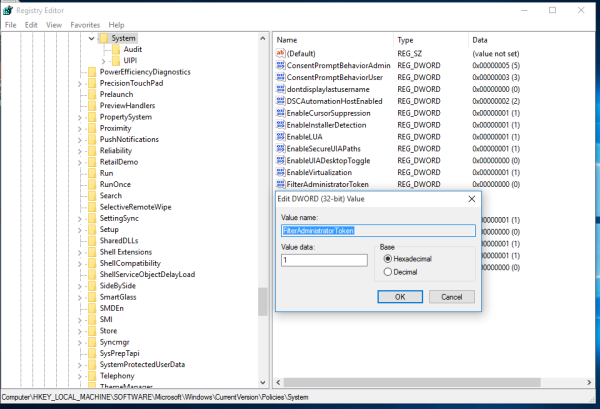Viewport: 600px width, 409px height.
Task: Click the Store folder icon
Action: coord(92,331)
